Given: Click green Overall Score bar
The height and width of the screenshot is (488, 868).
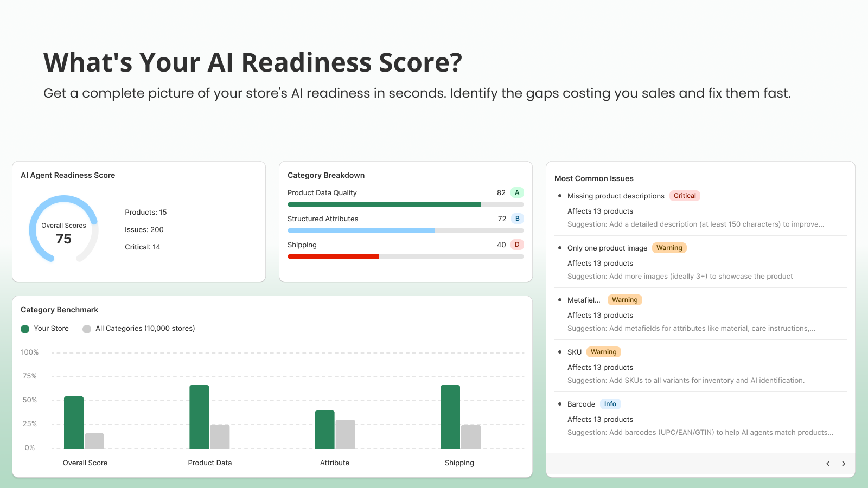Looking at the screenshot, I should pyautogui.click(x=74, y=422).
